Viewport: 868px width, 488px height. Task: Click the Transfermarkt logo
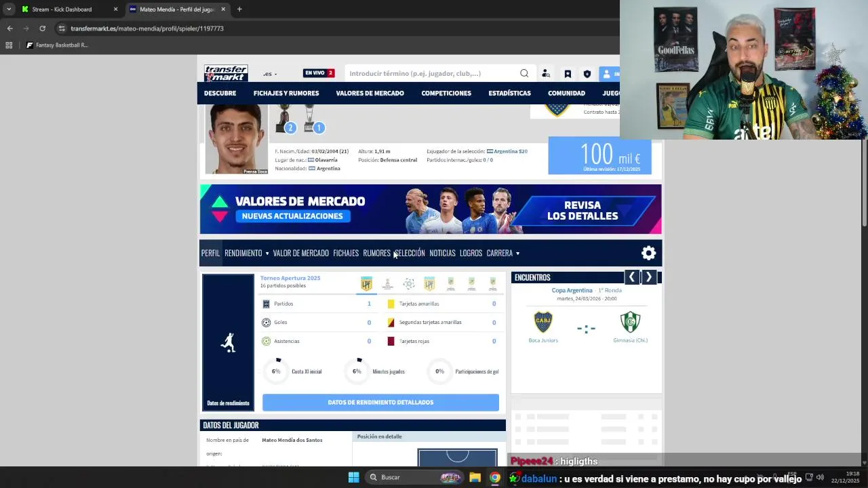(226, 73)
